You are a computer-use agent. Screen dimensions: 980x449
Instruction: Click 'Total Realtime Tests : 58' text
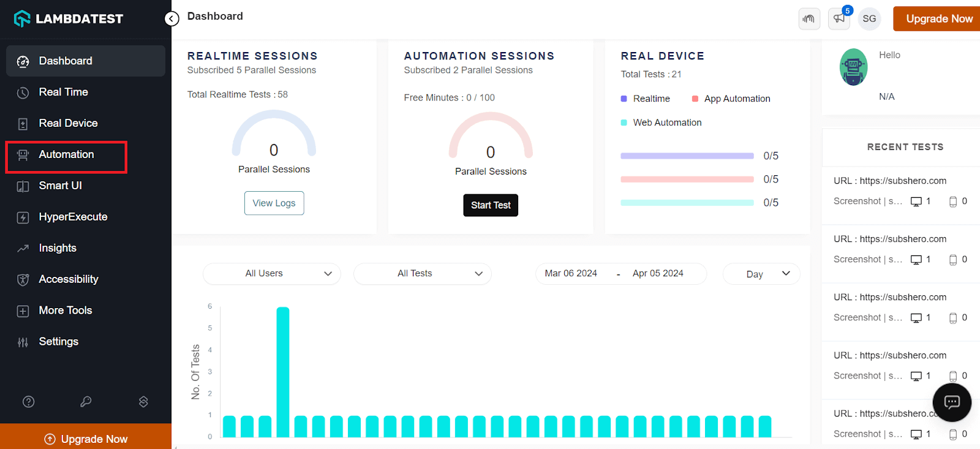(x=238, y=94)
